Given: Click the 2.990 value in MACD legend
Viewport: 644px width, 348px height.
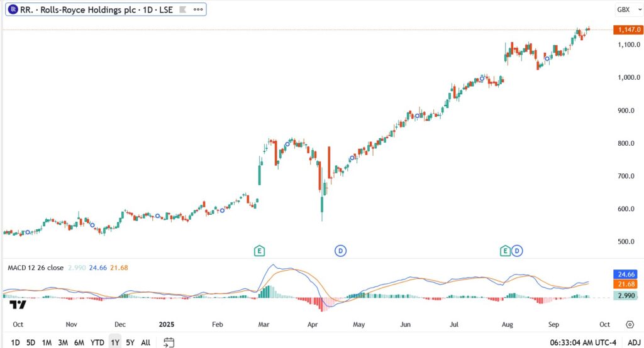Looking at the screenshot, I should coord(77,268).
